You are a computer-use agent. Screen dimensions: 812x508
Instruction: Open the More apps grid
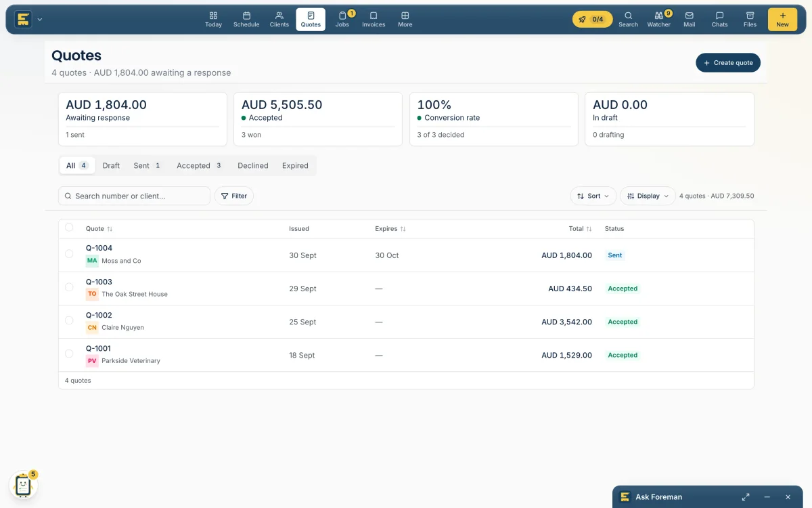405,19
